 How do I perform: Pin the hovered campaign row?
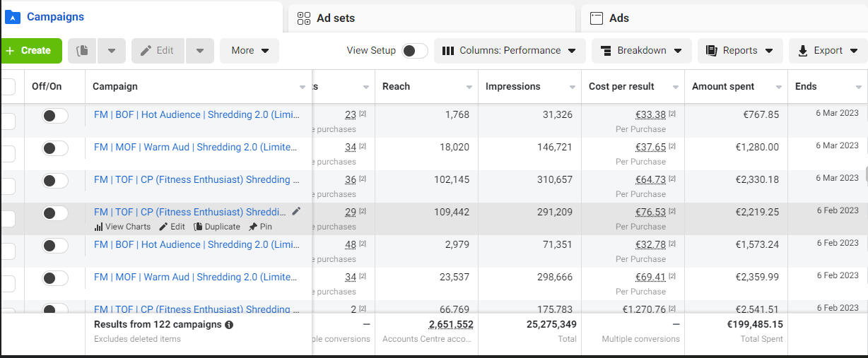pos(260,227)
